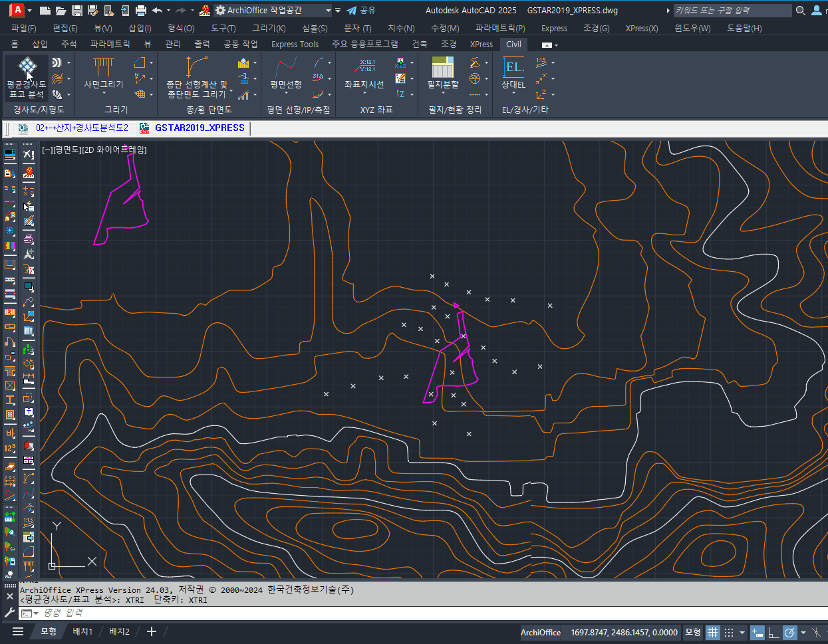The width and height of the screenshot is (828, 644).
Task: Toggle isometric drafting in status bar
Action: click(x=817, y=632)
